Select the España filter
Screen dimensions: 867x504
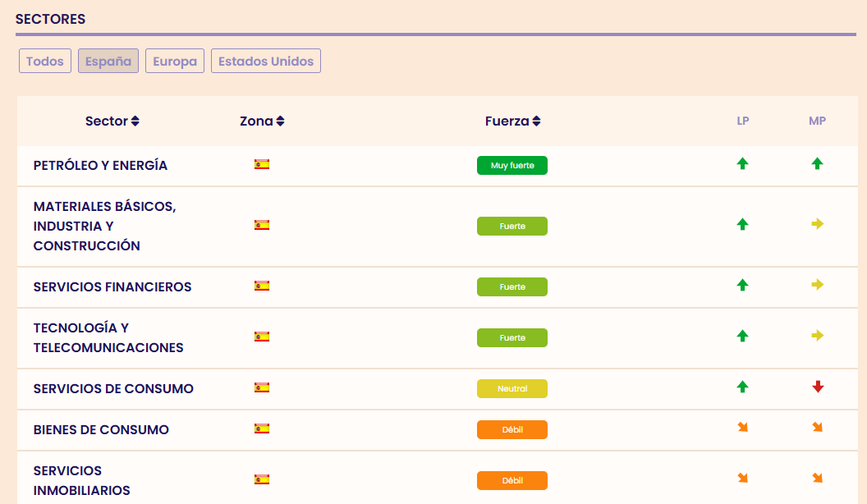pos(108,62)
